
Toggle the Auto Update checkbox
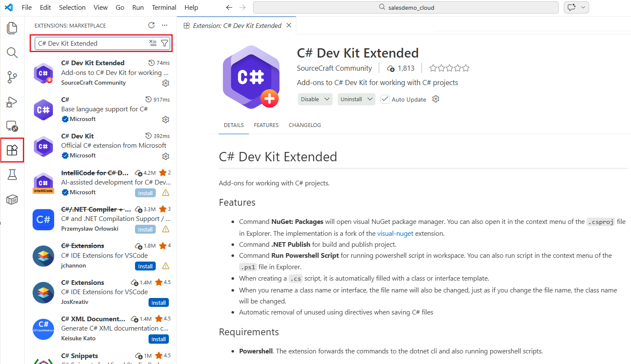point(385,99)
